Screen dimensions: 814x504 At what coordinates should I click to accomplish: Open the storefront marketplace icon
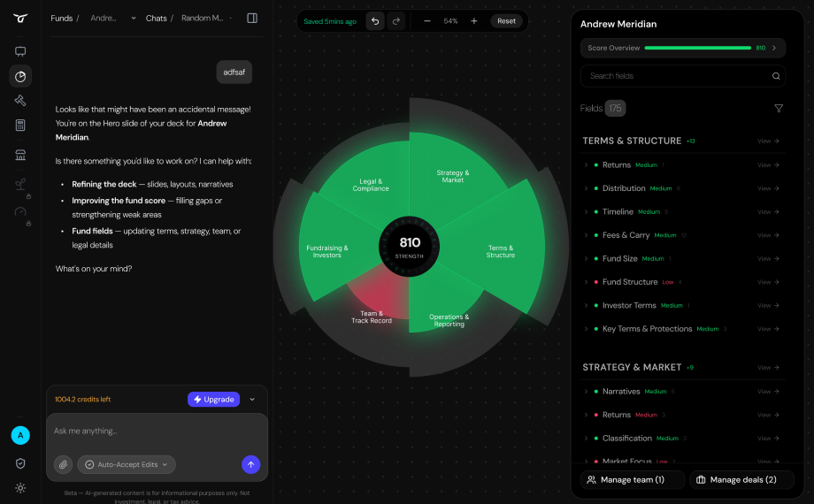[20, 155]
